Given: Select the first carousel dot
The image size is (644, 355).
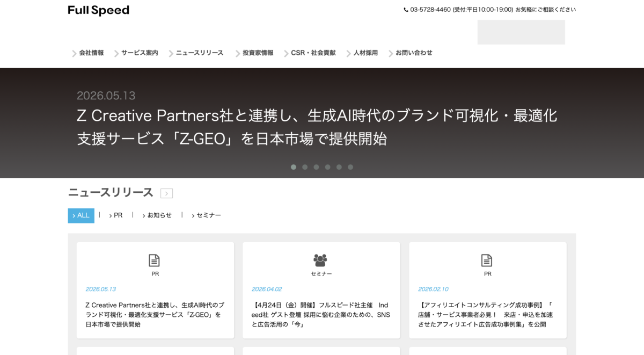Looking at the screenshot, I should [294, 167].
